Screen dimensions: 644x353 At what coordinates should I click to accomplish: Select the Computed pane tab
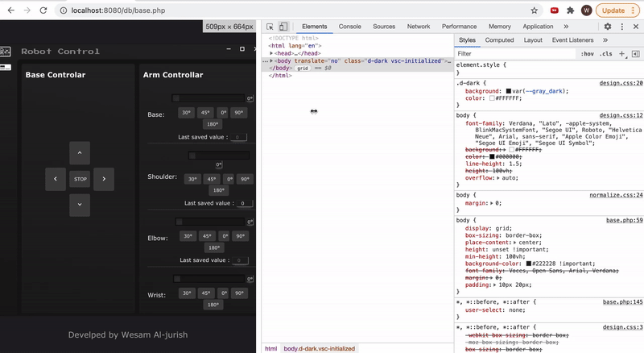[499, 40]
